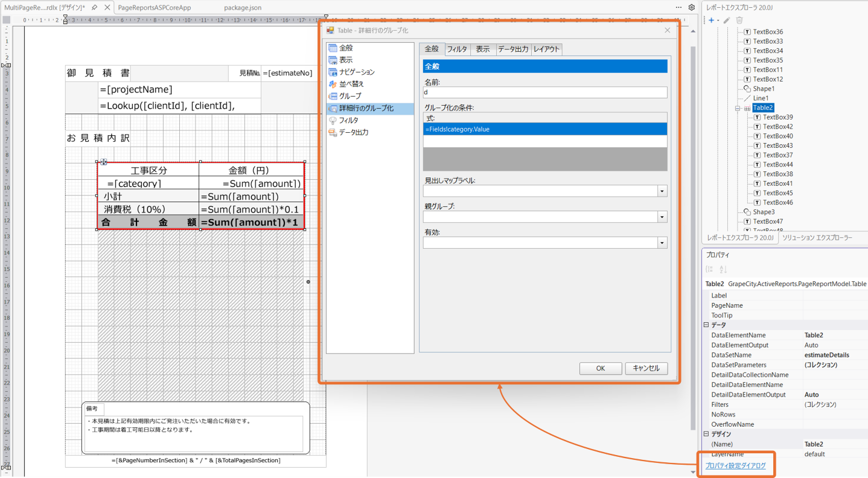Click the add (+) icon in Report Explorer
Image resolution: width=868 pixels, height=478 pixels.
pyautogui.click(x=711, y=20)
